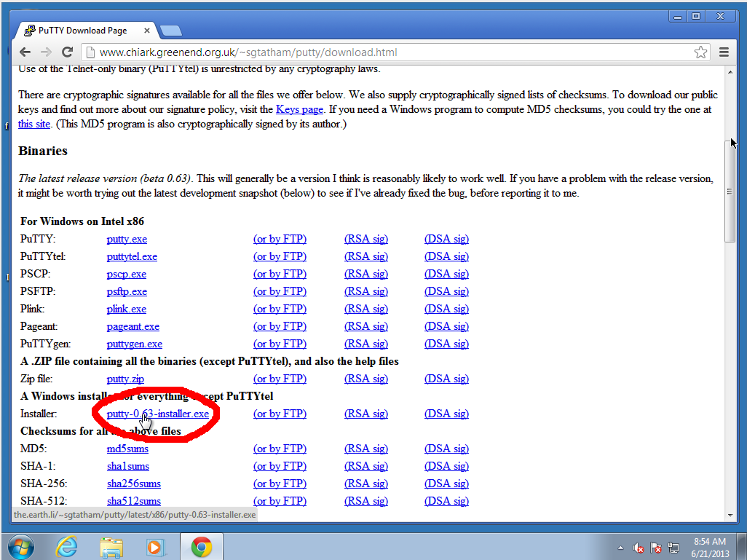This screenshot has height=560, width=747.
Task: Select the PuTTY Download Page tab
Action: 84,31
